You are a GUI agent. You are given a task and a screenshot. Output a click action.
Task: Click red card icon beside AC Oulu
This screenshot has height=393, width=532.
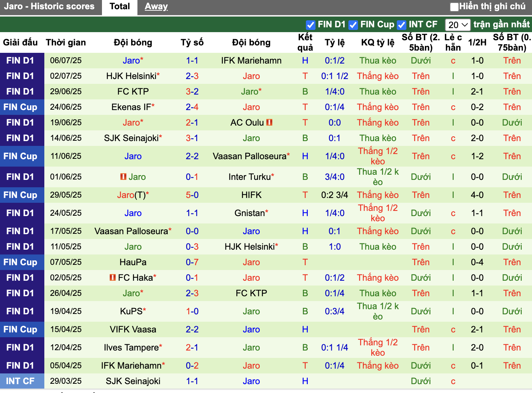[269, 122]
